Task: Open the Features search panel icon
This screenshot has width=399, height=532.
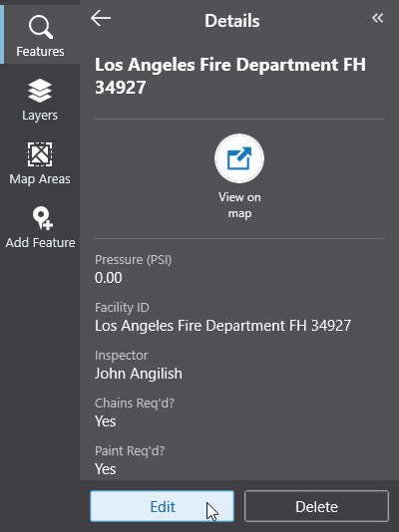Action: [41, 27]
